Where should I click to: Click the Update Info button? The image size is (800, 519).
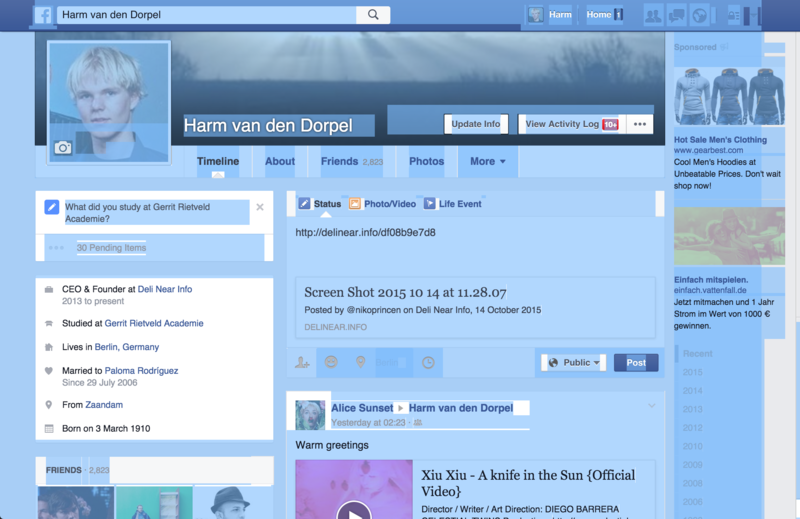click(x=476, y=124)
